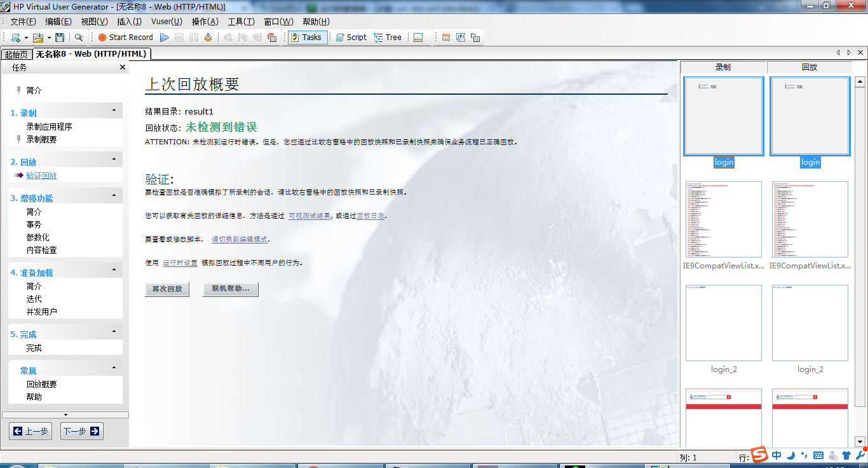Open the 窗口(W) menu
This screenshot has height=468, width=868.
279,22
